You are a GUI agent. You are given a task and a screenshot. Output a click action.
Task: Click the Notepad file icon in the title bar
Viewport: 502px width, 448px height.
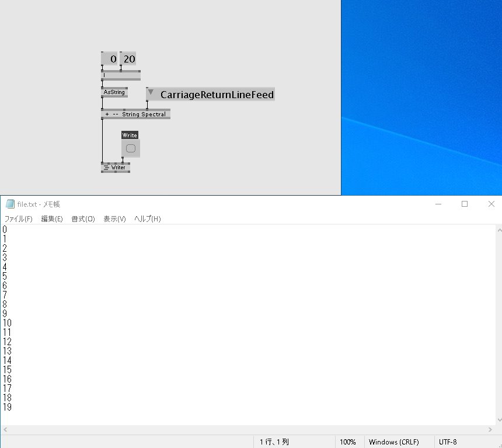pyautogui.click(x=10, y=204)
